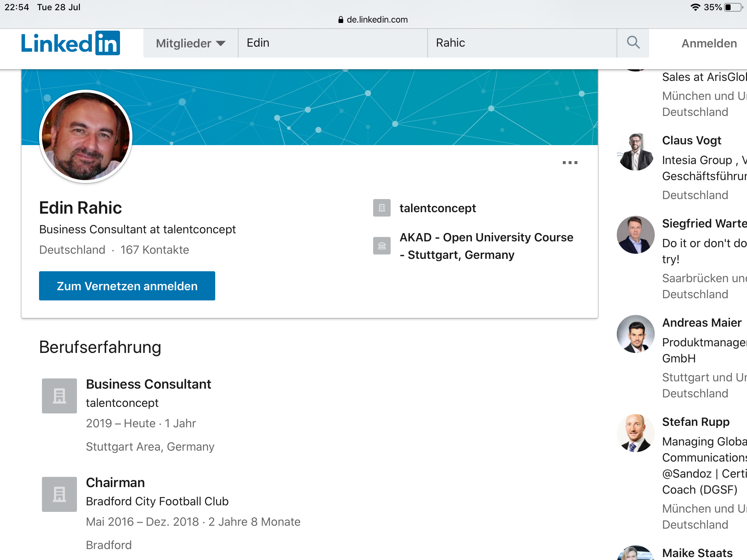Click the Sales at ArisGlobal sidebar text

pos(704,77)
